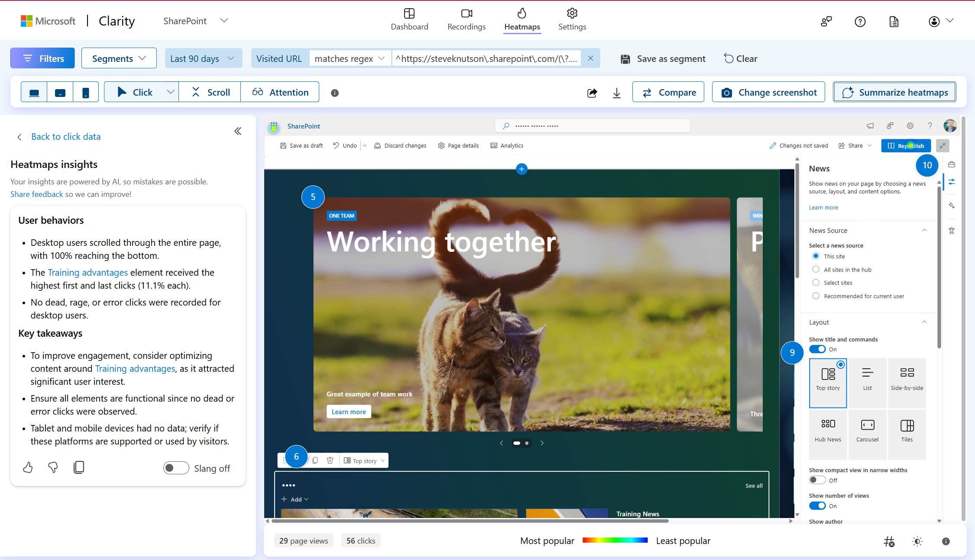Click the download heatmap icon

coord(617,93)
